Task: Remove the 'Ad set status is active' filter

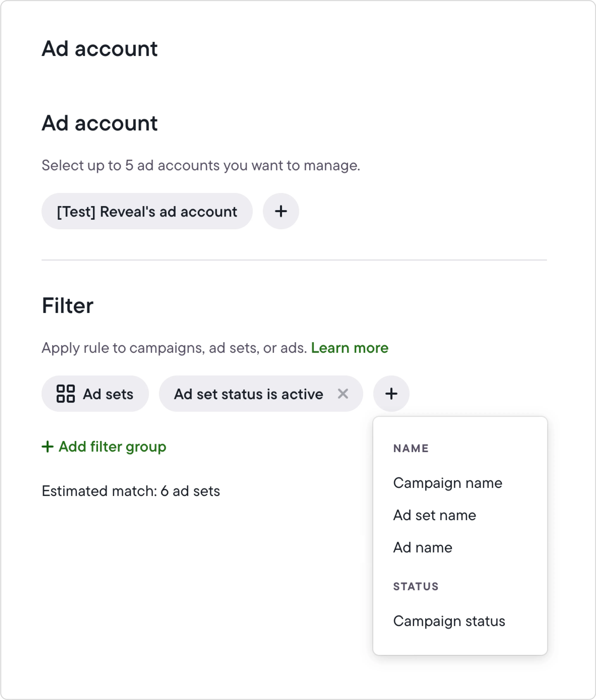Action: (343, 394)
